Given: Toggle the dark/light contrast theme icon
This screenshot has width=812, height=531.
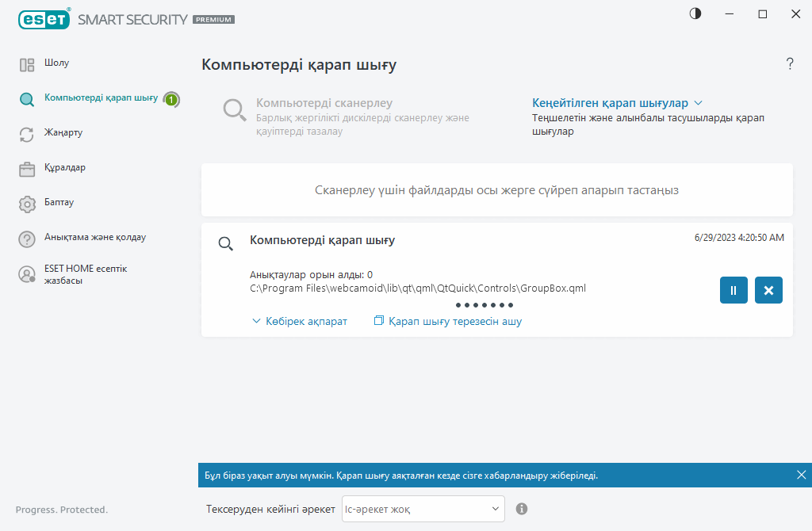Looking at the screenshot, I should (x=695, y=13).
